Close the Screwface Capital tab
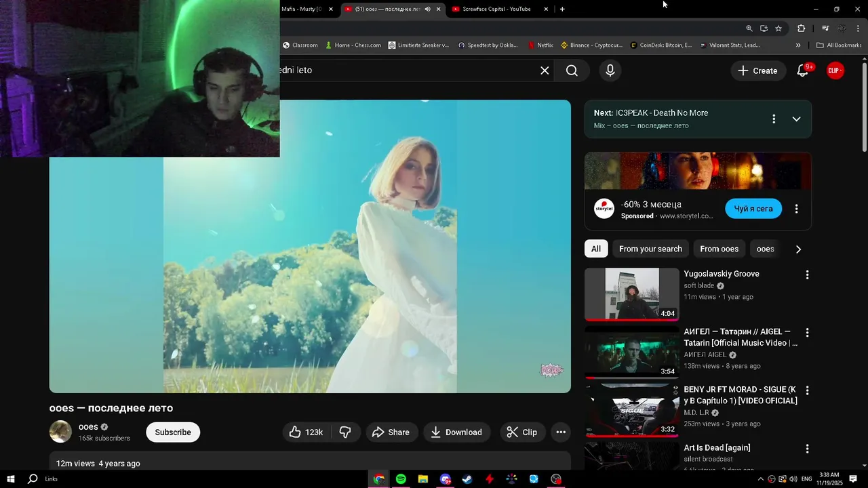868x488 pixels. 546,9
